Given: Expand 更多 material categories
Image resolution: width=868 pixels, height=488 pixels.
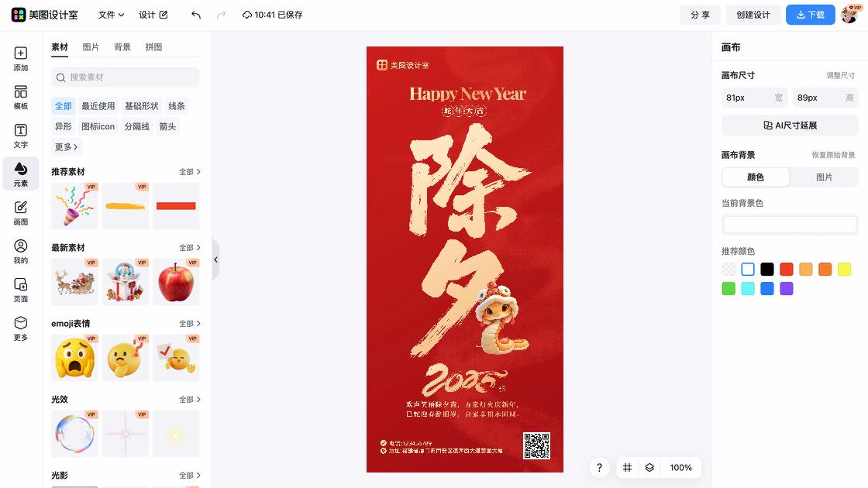Looking at the screenshot, I should coord(66,146).
